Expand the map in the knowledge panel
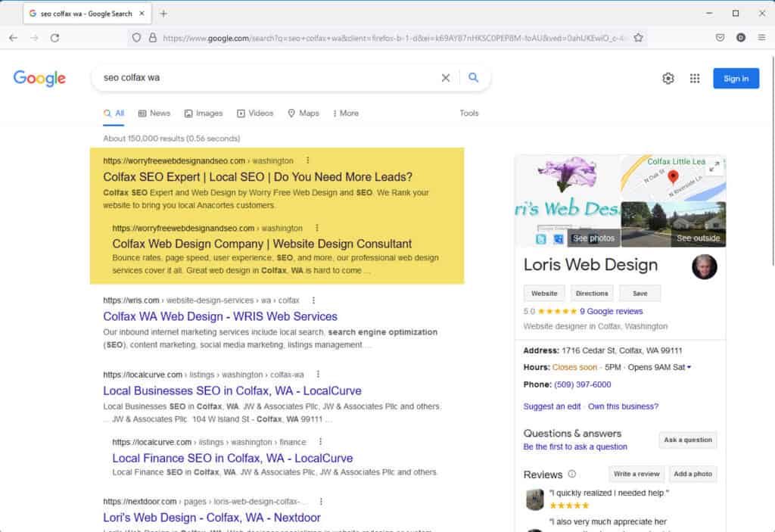Viewport: 775px width, 532px height. 714,167
